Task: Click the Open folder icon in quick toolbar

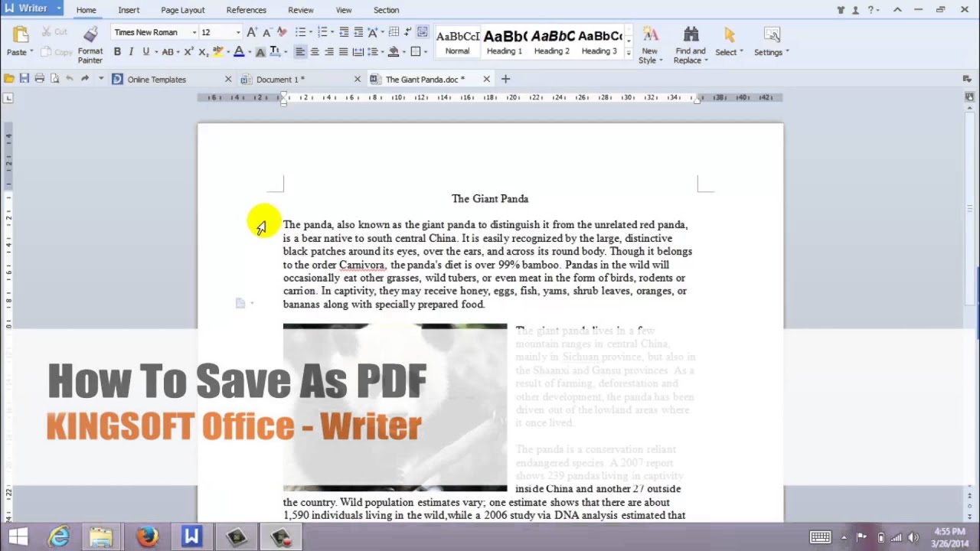Action: [9, 79]
